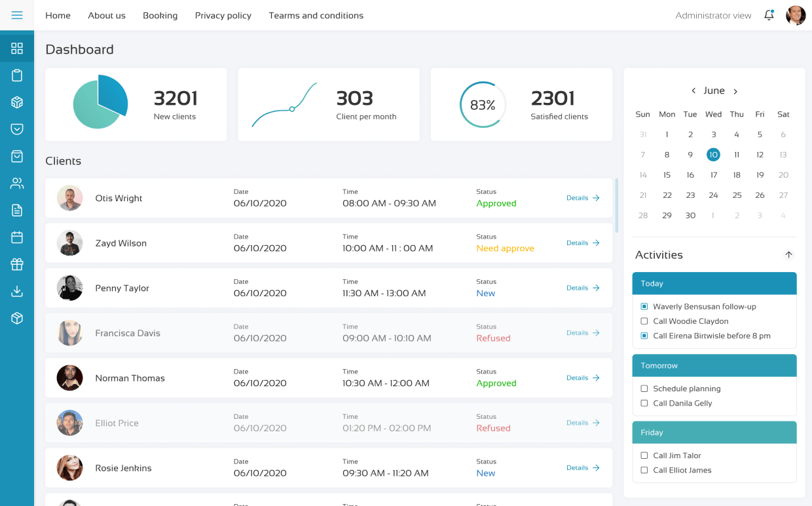
Task: Select the calendar icon in the sidebar
Action: 16,237
